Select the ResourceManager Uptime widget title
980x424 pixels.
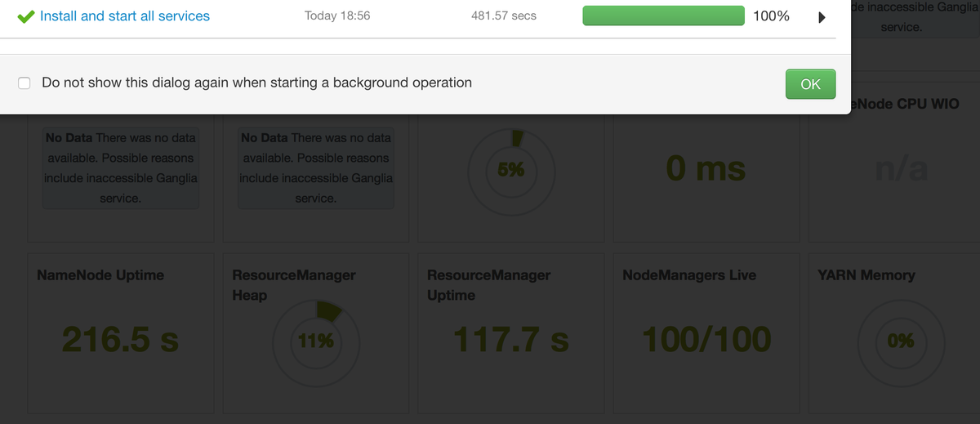tap(488, 284)
